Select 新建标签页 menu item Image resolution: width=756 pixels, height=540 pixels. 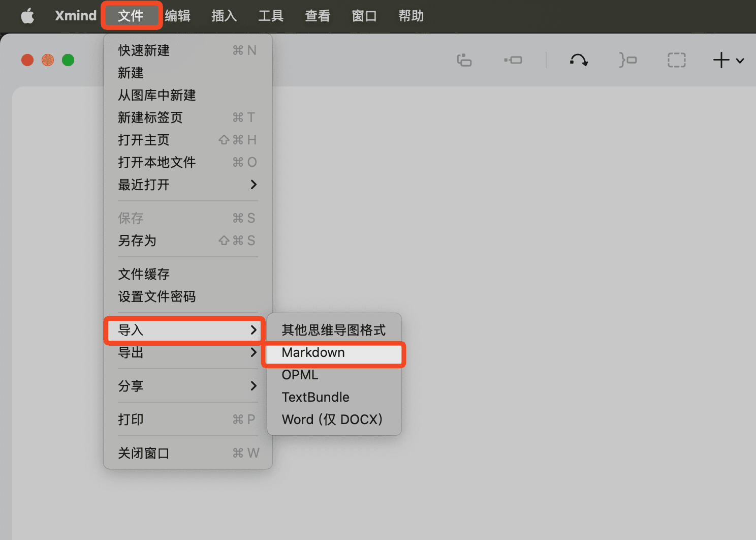188,117
